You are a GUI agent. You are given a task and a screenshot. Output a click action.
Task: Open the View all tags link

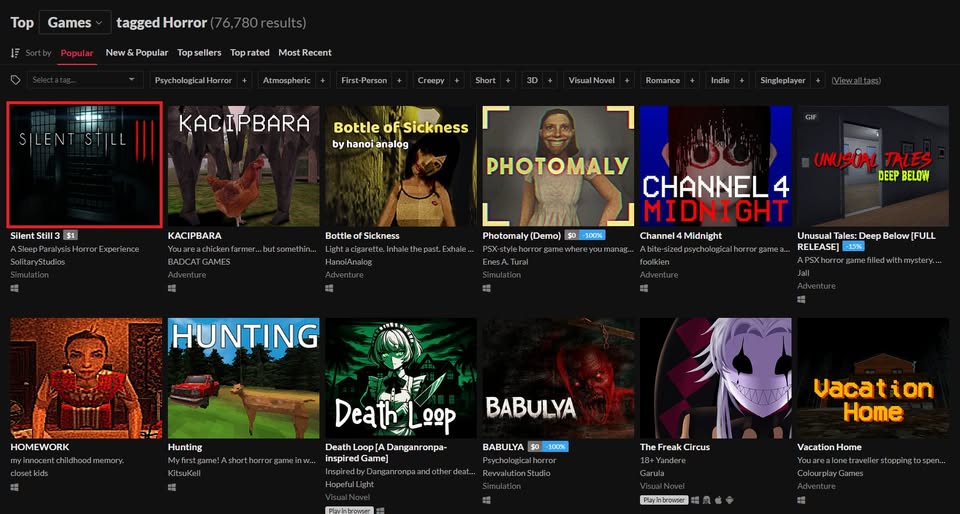click(x=856, y=80)
